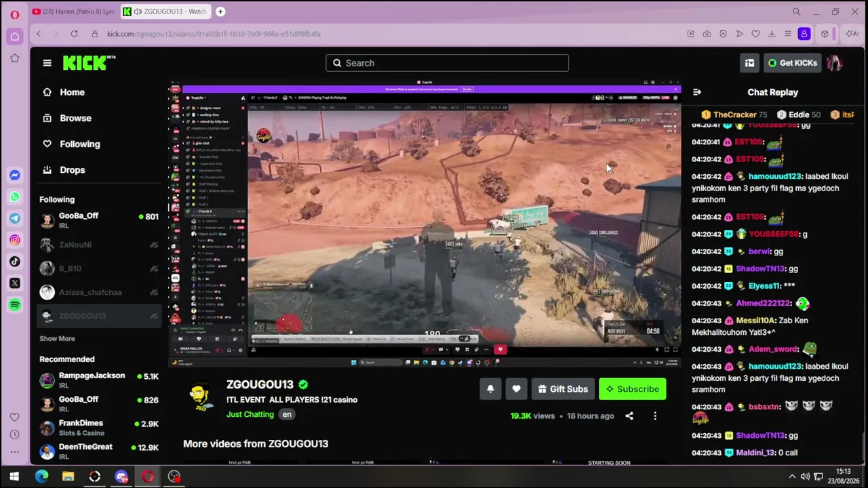The height and width of the screenshot is (488, 868).
Task: Open Windows Start menu
Action: (x=14, y=476)
